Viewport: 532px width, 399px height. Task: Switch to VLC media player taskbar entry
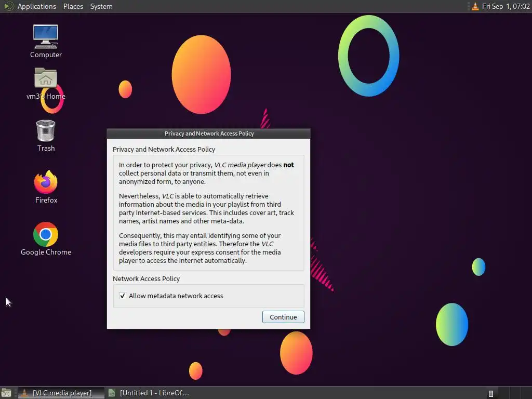click(x=61, y=393)
